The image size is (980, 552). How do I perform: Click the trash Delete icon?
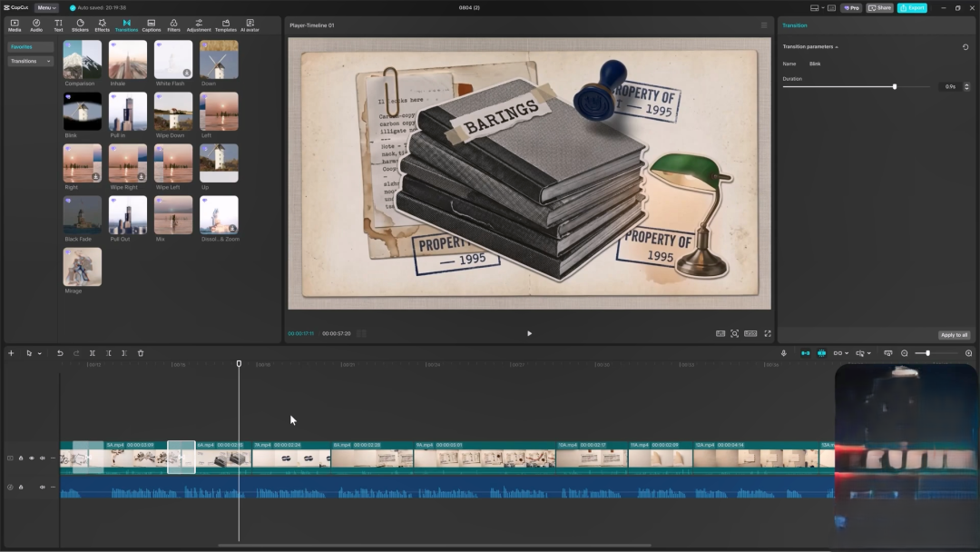(141, 353)
